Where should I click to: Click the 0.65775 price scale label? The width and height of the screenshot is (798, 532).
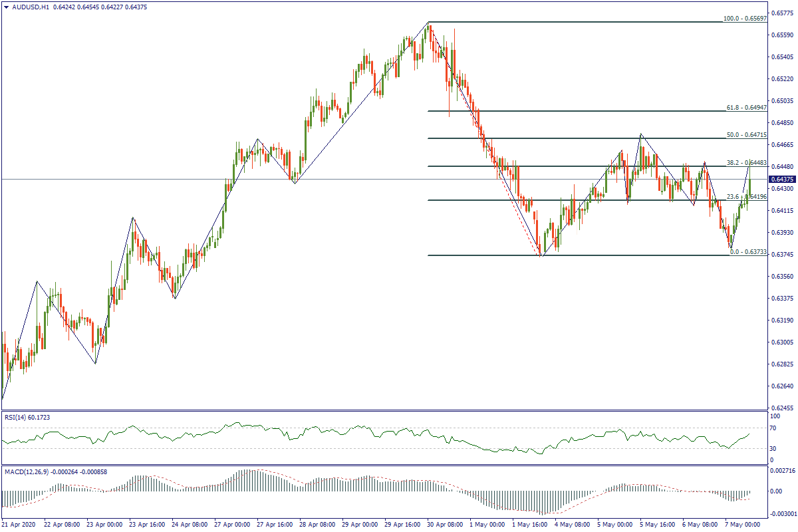click(x=781, y=13)
